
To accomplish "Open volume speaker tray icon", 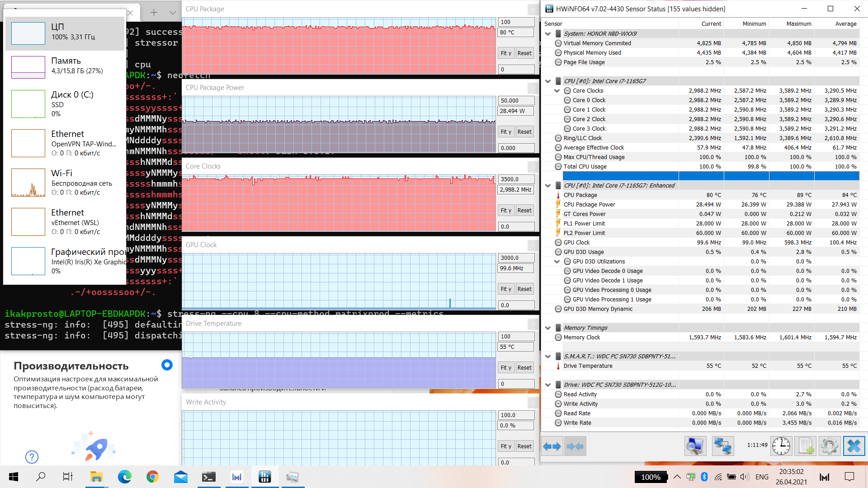I will click(745, 477).
